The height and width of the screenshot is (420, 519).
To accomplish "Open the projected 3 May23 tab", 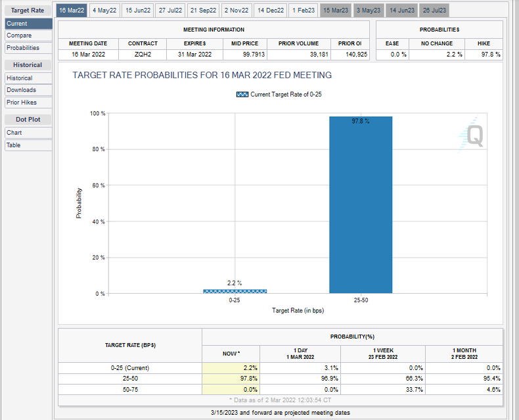I will point(369,11).
